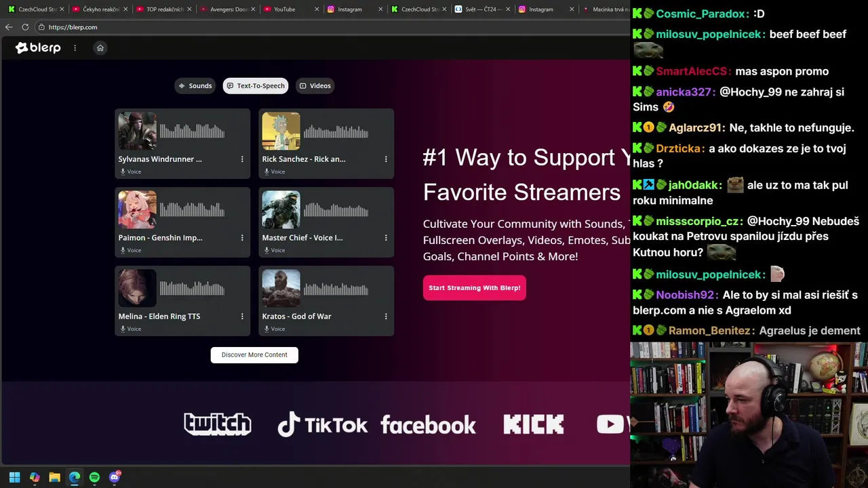Open the Windows Start menu
Image resolution: width=868 pixels, height=488 pixels.
tap(14, 477)
